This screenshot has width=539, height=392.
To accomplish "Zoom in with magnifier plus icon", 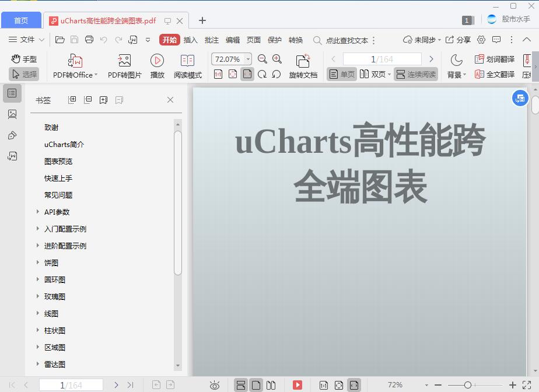I will pyautogui.click(x=277, y=59).
